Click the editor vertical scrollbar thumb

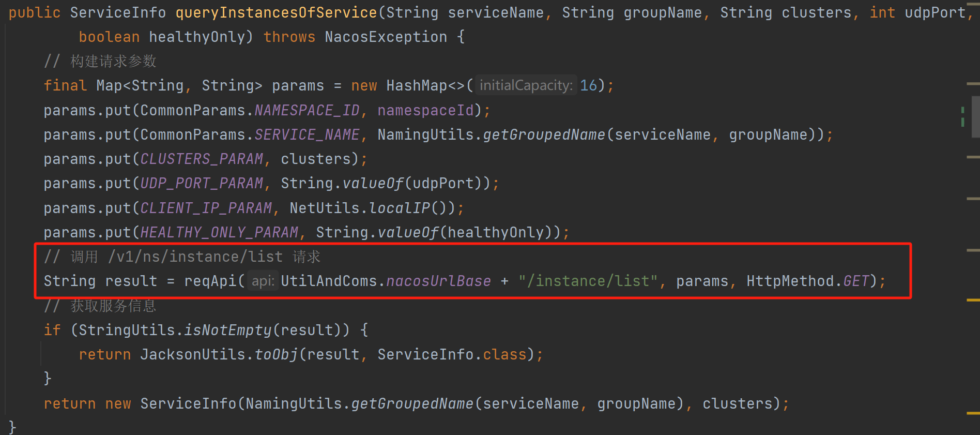[x=976, y=116]
